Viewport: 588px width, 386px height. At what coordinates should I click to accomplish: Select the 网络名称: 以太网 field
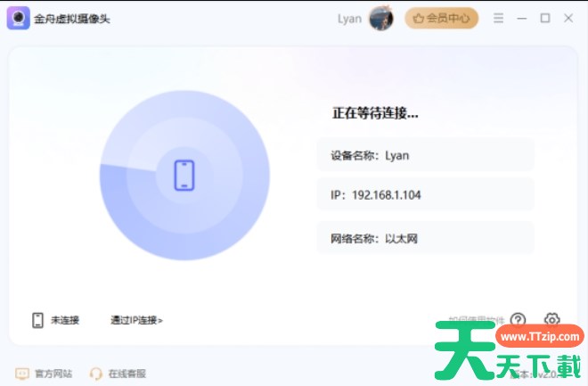(x=425, y=238)
